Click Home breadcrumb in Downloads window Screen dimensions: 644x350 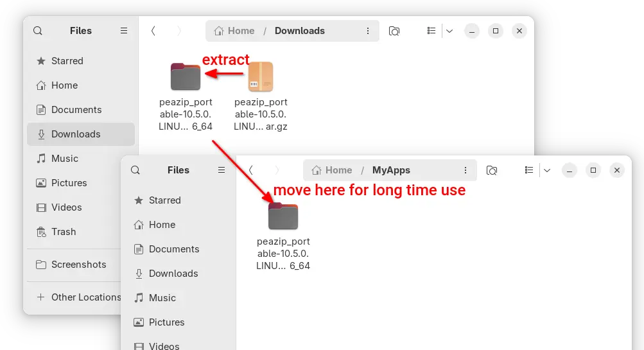(x=234, y=31)
